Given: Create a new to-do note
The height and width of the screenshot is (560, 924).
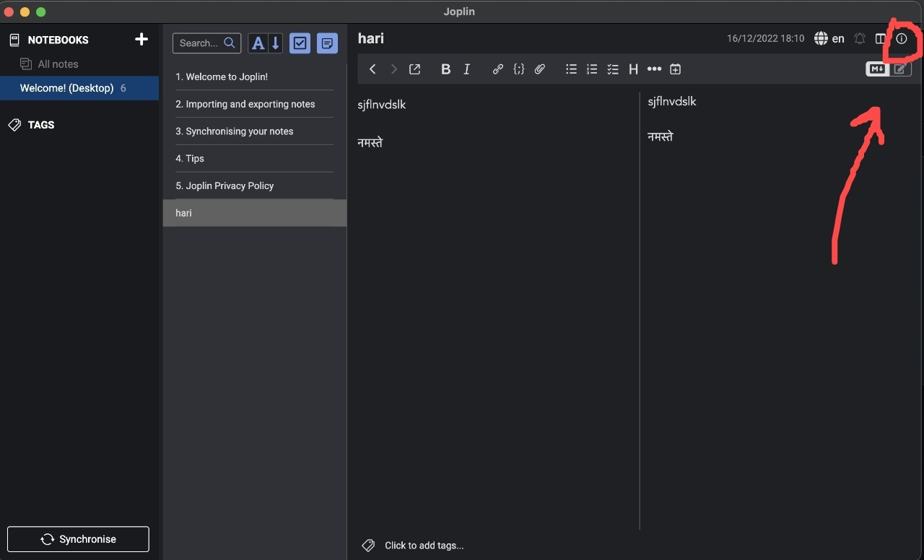Looking at the screenshot, I should pos(300,43).
